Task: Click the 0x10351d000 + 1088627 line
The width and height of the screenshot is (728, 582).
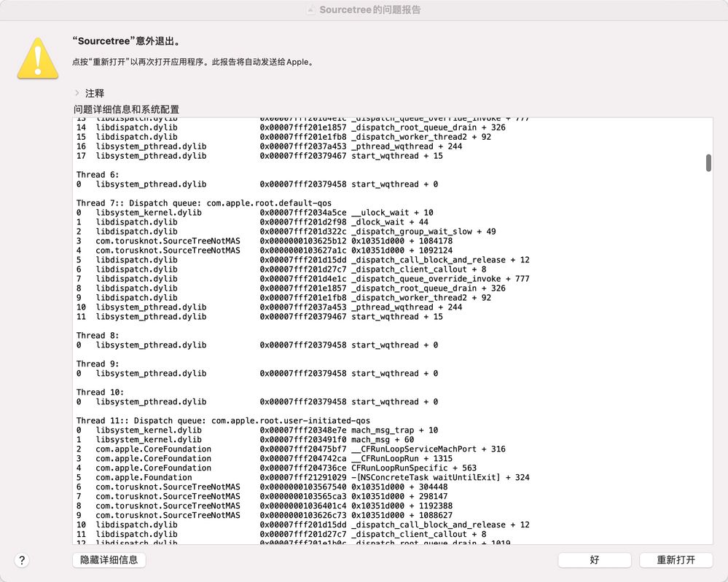Action: click(x=265, y=515)
